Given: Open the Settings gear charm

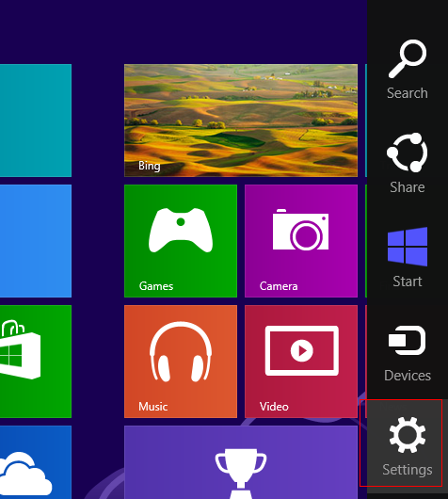Looking at the screenshot, I should [x=408, y=434].
